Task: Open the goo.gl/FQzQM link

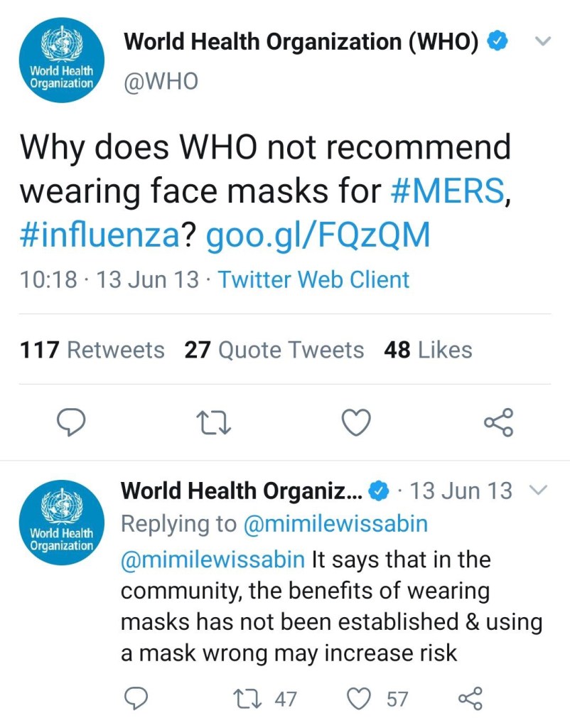Action: [x=318, y=236]
